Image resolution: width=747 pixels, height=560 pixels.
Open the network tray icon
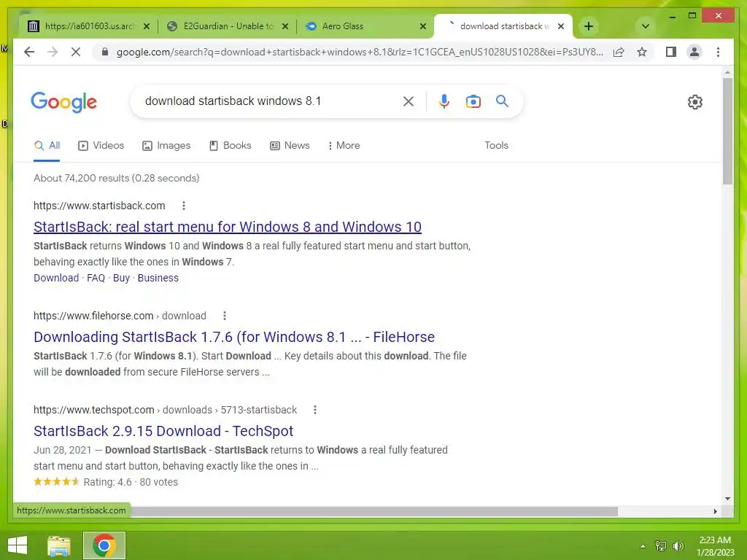(661, 546)
